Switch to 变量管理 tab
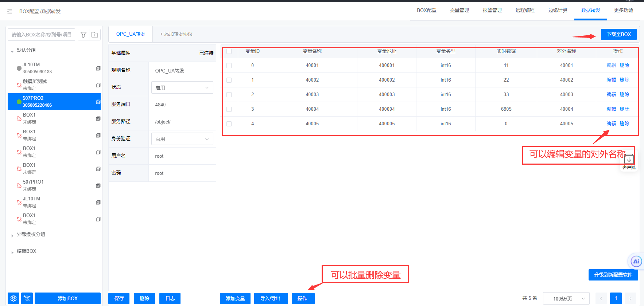Screen dimensions: 644x306 [459, 10]
